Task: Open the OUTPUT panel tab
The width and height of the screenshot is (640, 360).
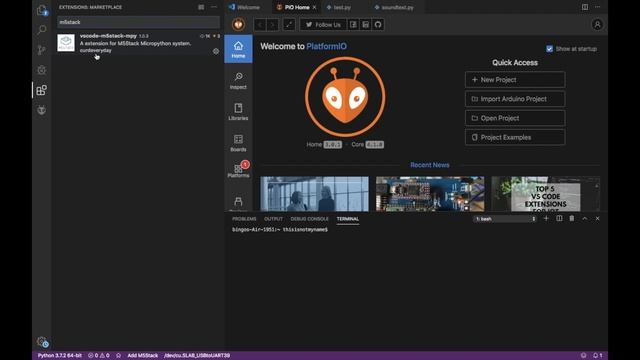Action: click(x=273, y=219)
